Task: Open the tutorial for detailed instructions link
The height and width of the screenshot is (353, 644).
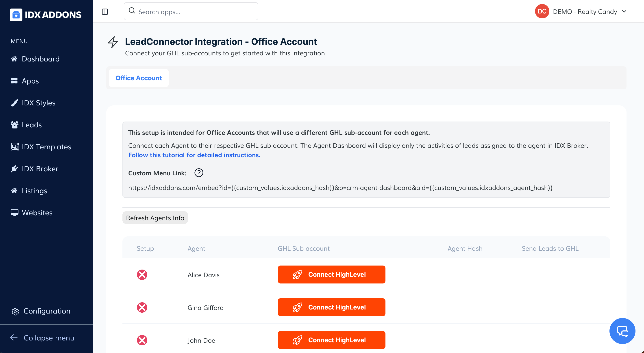Action: tap(194, 155)
